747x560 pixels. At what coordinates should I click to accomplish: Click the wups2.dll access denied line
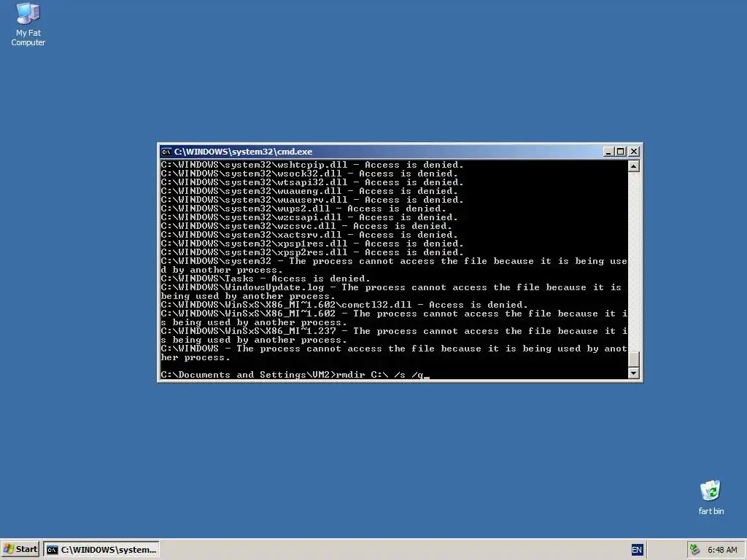click(303, 209)
